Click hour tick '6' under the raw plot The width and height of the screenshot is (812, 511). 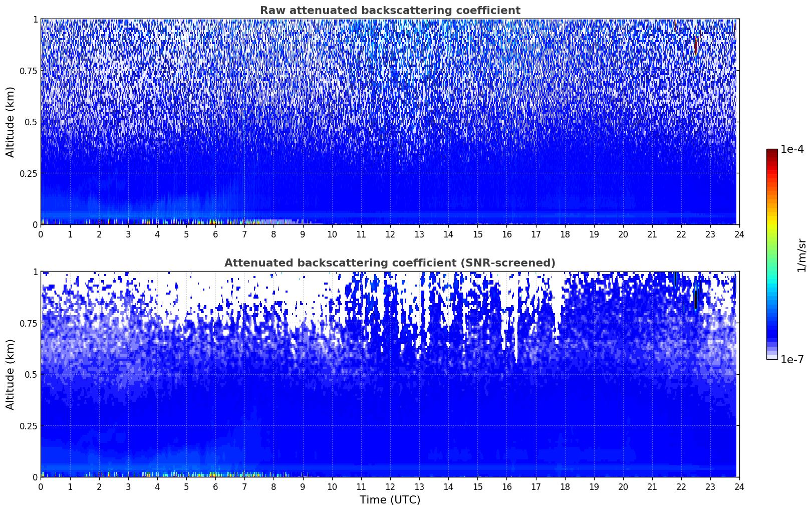coord(215,234)
